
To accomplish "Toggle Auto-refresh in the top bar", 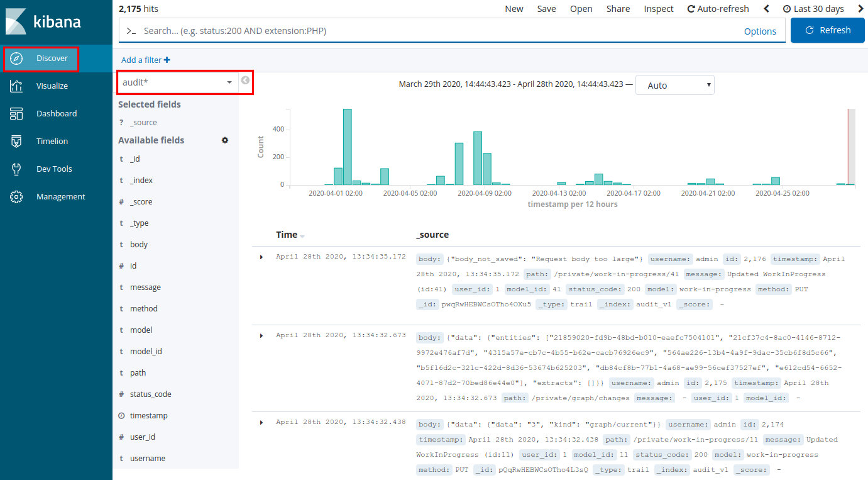I will point(718,9).
